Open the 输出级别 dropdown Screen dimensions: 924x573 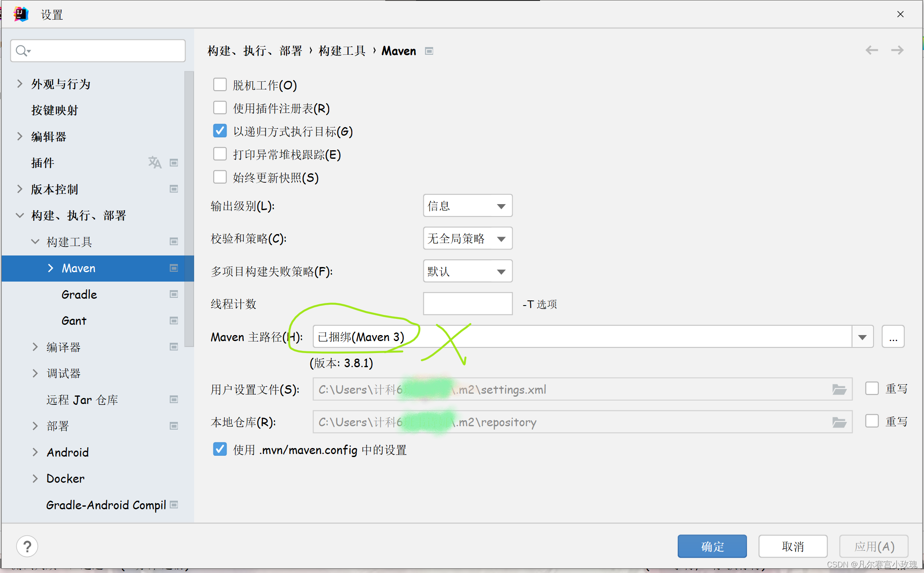tap(467, 206)
